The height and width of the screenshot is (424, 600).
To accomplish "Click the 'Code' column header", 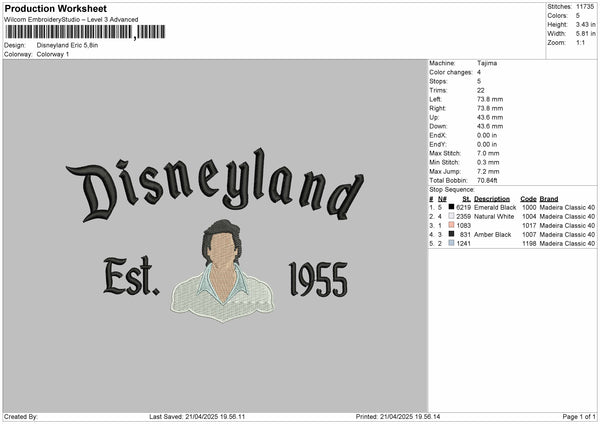I will pos(528,199).
